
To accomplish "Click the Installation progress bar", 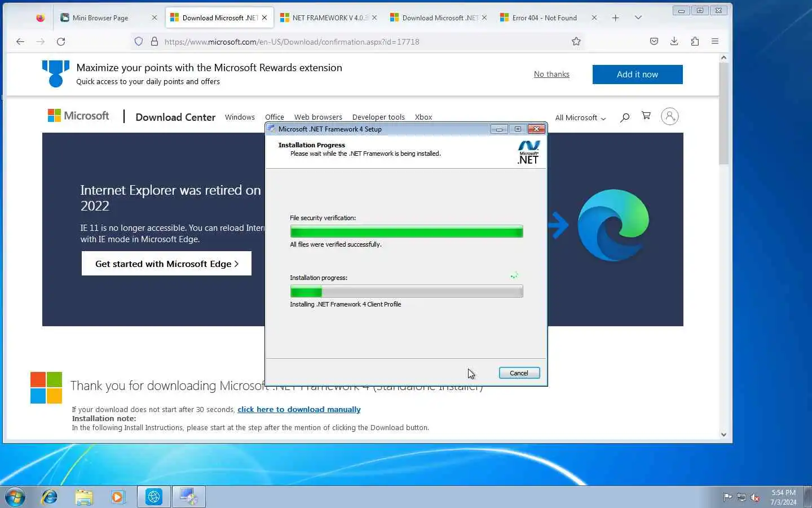I will click(x=406, y=291).
